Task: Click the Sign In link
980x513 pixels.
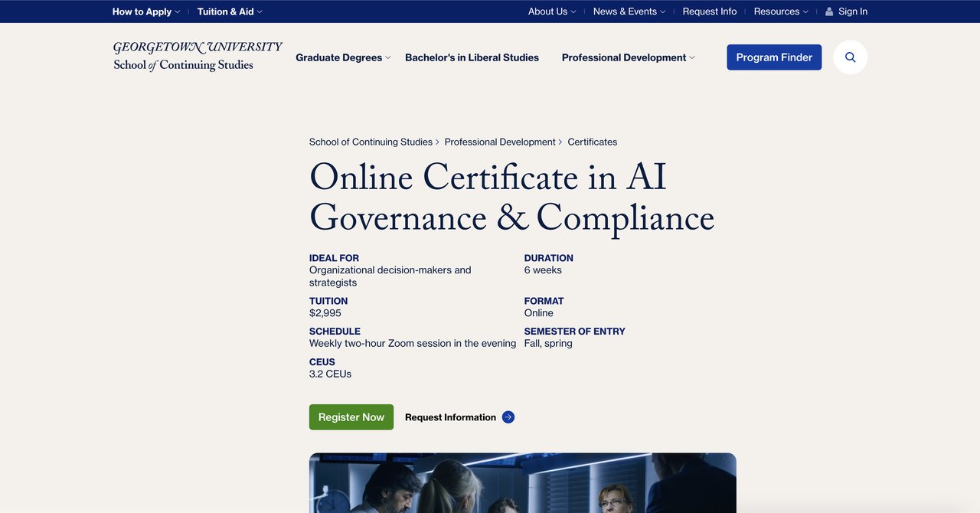Action: click(x=853, y=11)
